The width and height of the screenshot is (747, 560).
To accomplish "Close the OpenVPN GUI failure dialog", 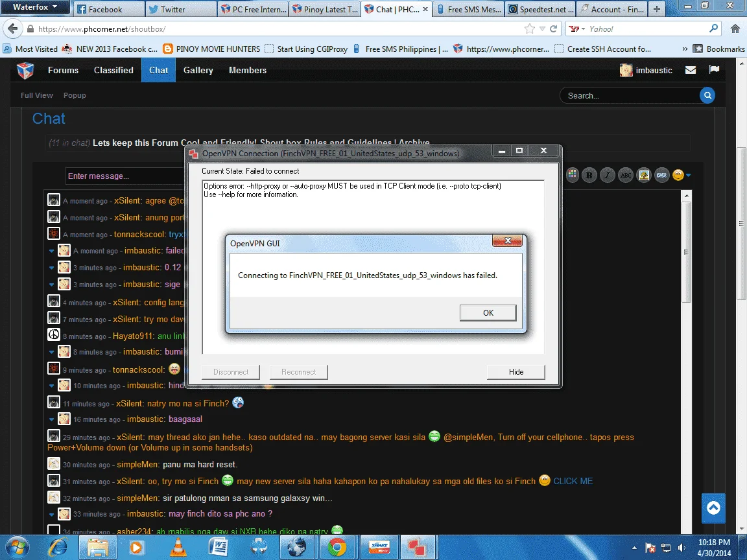I will point(507,241).
